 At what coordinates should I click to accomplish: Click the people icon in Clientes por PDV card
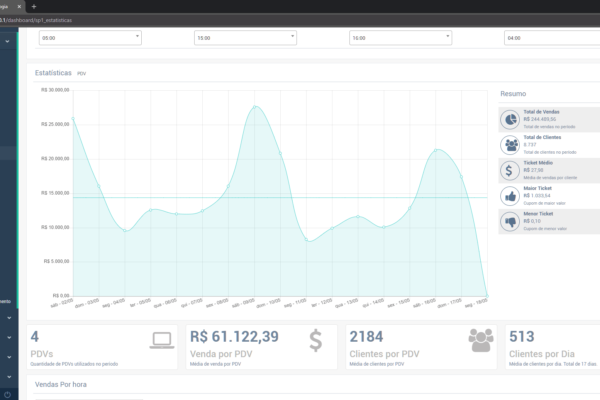(481, 340)
